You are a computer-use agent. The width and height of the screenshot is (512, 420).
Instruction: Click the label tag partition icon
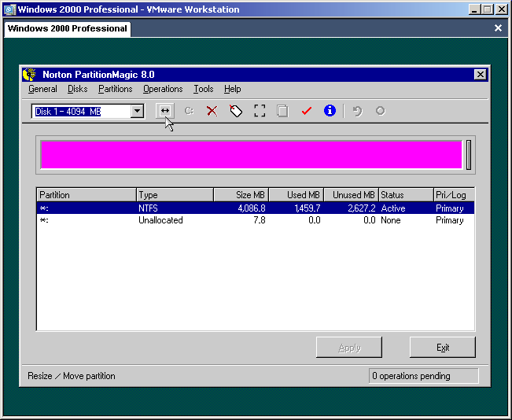(x=236, y=111)
